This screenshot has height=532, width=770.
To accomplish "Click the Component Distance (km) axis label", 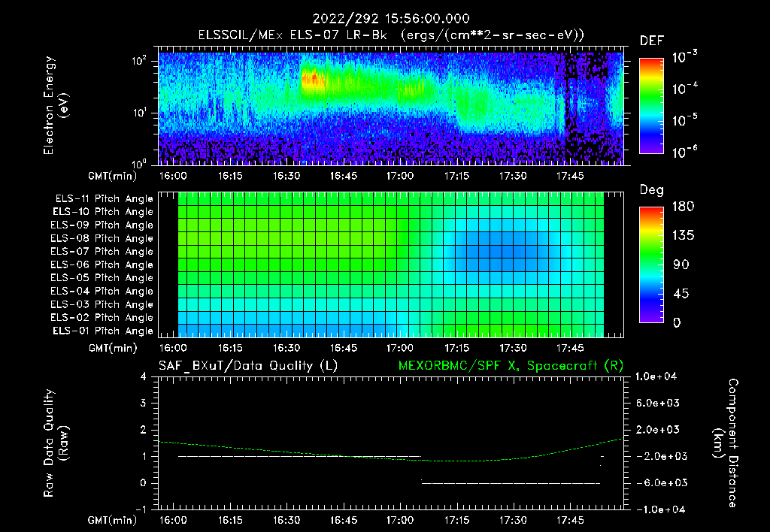I will pos(726,443).
